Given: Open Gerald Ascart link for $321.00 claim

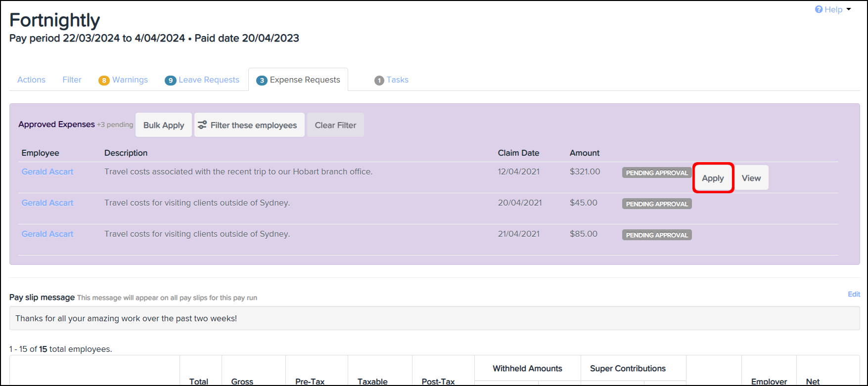Looking at the screenshot, I should pos(47,172).
